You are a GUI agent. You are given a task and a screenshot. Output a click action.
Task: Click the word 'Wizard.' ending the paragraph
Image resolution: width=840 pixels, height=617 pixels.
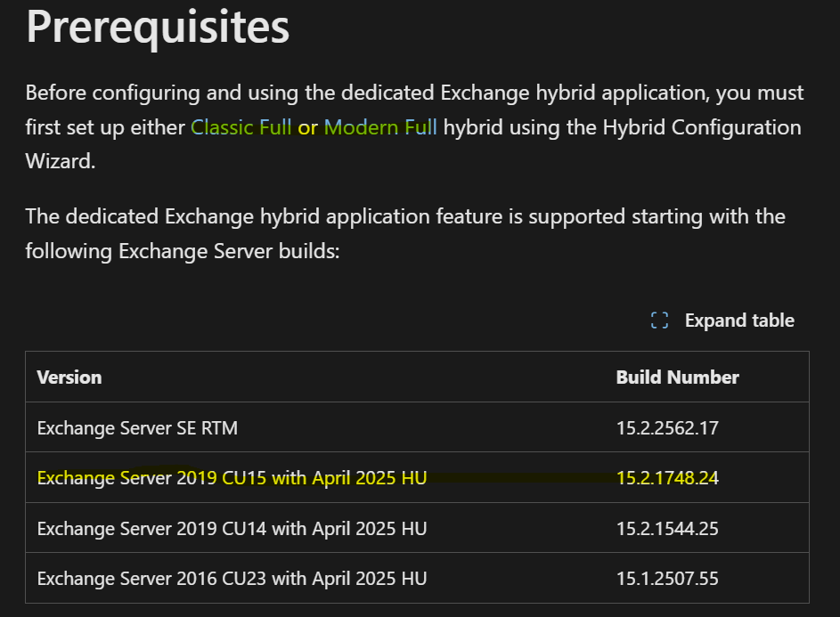coord(61,161)
